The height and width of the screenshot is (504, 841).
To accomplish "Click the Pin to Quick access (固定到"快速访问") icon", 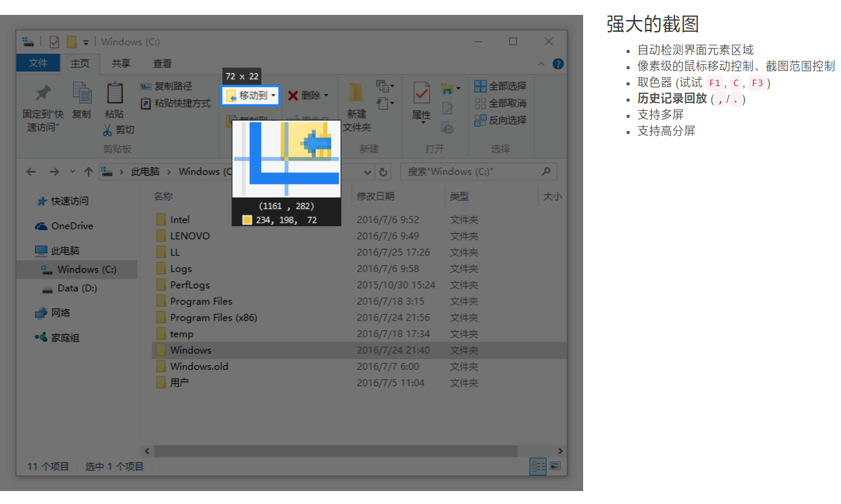I will point(43,93).
